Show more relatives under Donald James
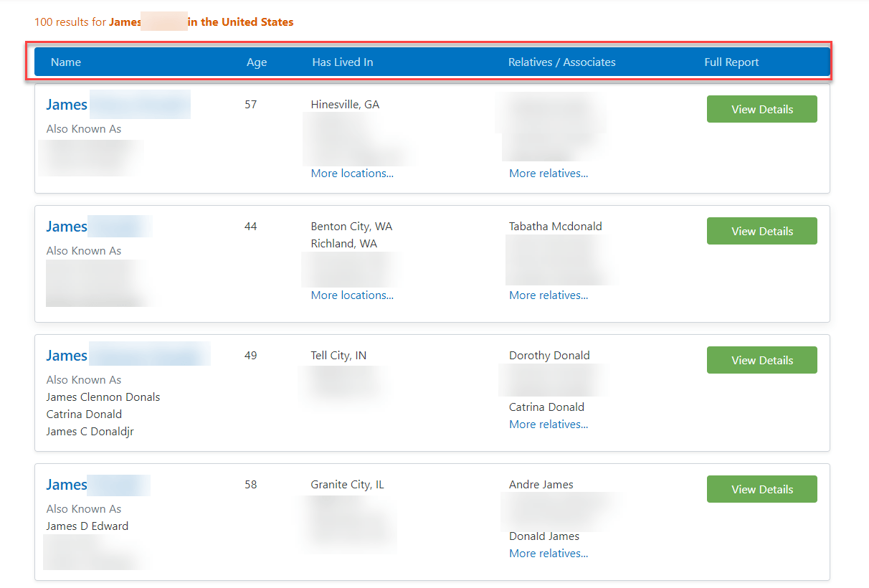Image resolution: width=869 pixels, height=588 pixels. pos(549,554)
